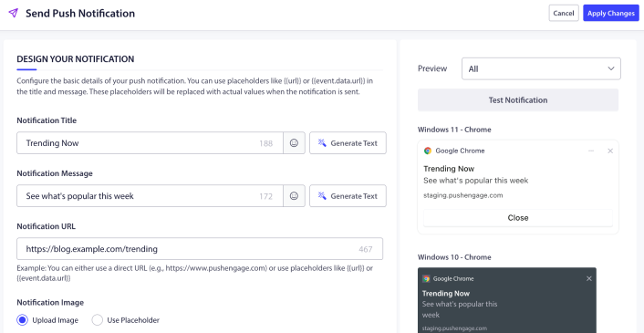Focus the Notification Title input field
The width and height of the screenshot is (644, 333).
(150, 143)
